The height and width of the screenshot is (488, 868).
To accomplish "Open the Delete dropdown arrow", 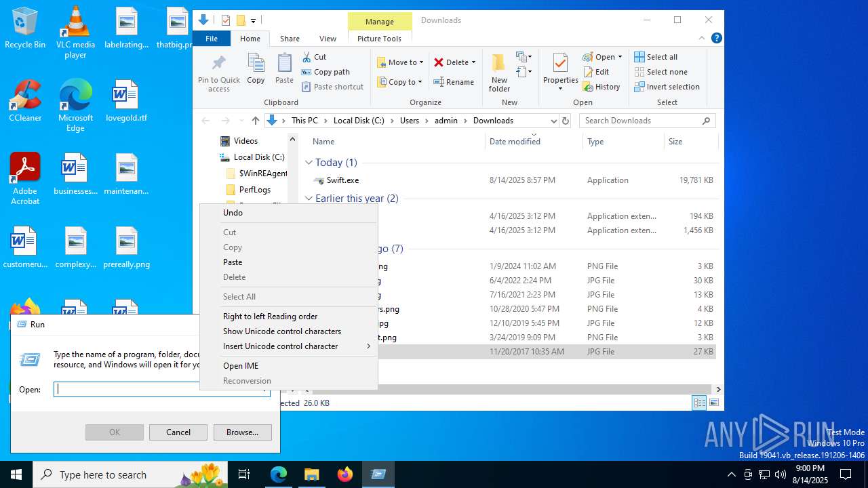I will [473, 62].
